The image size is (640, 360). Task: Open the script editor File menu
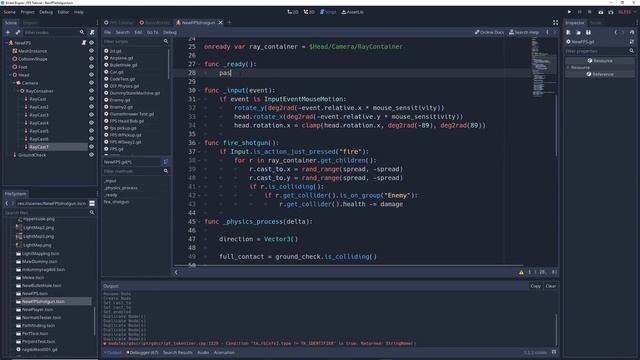click(107, 32)
